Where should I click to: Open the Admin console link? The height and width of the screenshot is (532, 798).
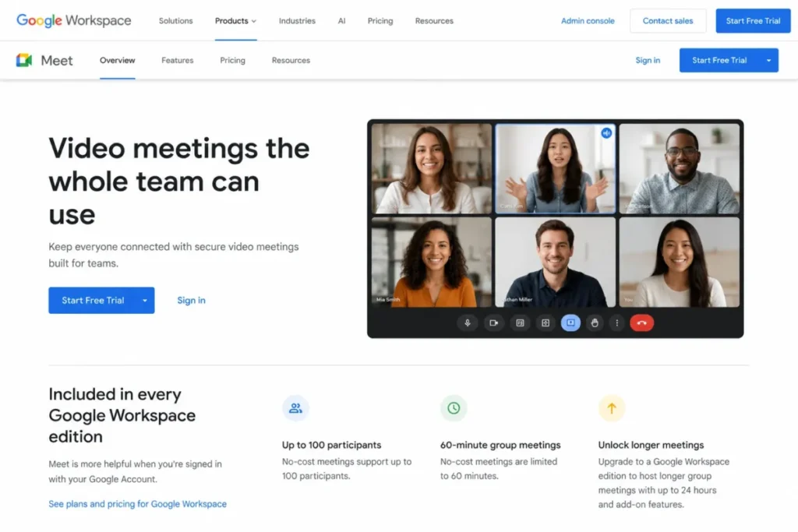[588, 21]
